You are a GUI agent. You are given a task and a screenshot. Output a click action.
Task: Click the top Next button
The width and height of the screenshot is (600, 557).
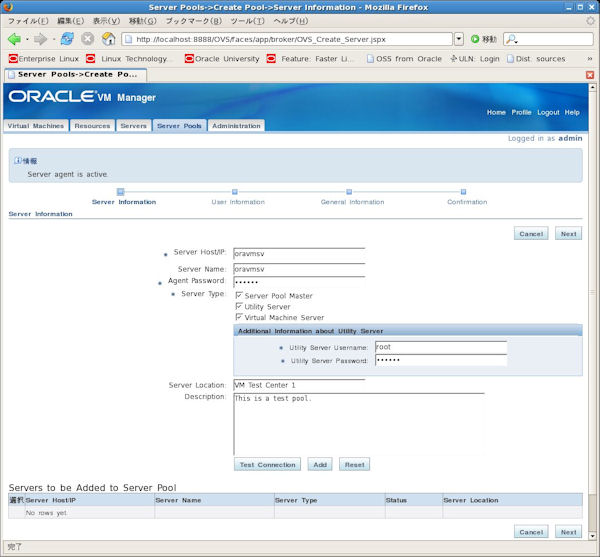[569, 233]
